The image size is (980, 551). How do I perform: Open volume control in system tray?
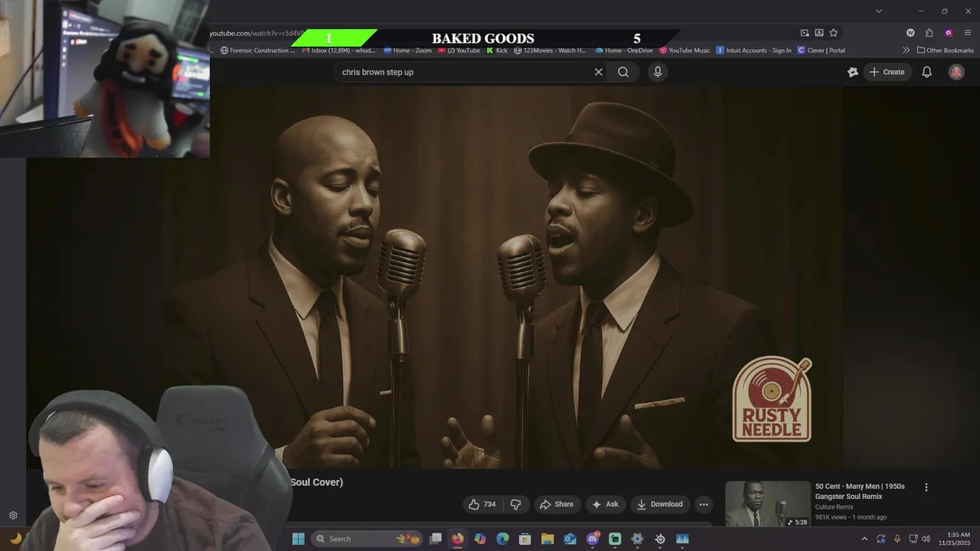coord(926,539)
